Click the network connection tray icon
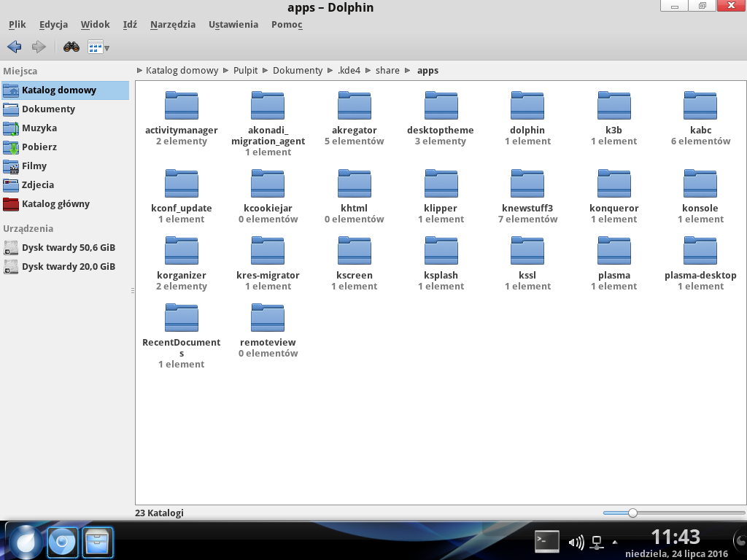The image size is (747, 560). 597,542
